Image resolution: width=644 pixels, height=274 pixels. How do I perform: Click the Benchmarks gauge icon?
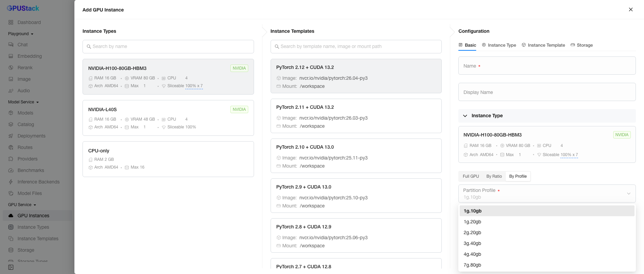click(11, 170)
